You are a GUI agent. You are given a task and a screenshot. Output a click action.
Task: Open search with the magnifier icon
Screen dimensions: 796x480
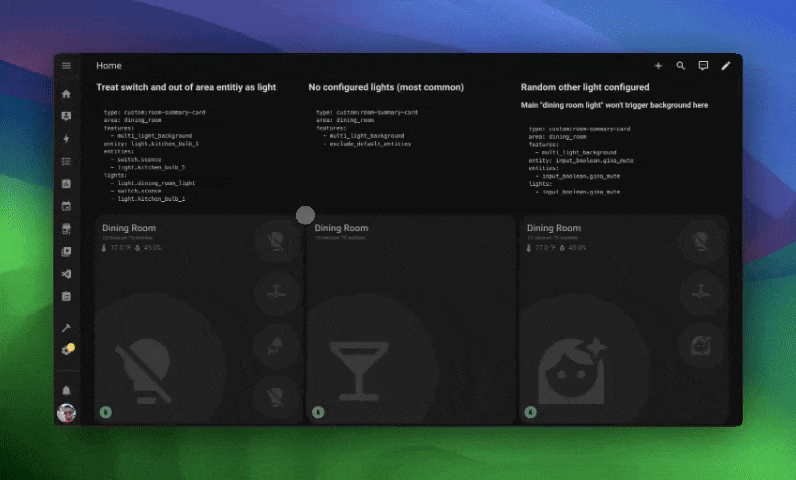pos(681,66)
